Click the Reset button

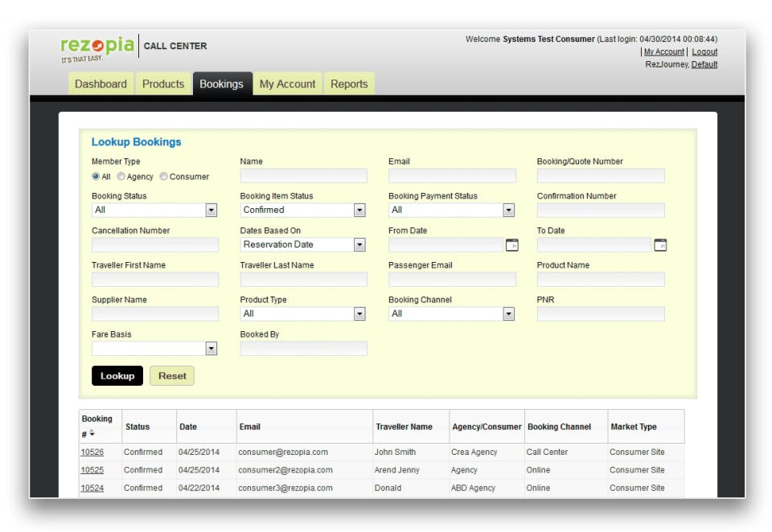[x=172, y=376]
